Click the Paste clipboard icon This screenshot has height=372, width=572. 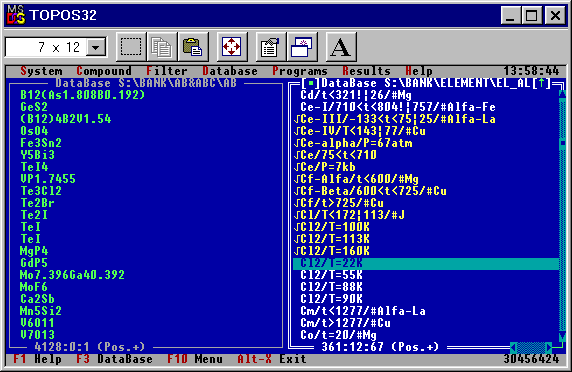(193, 47)
